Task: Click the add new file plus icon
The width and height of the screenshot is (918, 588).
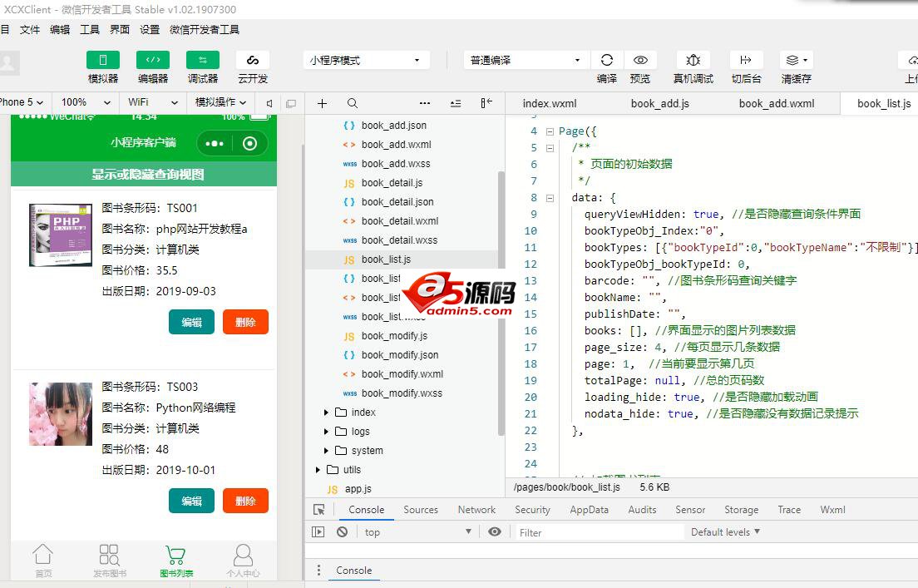Action: click(x=323, y=103)
